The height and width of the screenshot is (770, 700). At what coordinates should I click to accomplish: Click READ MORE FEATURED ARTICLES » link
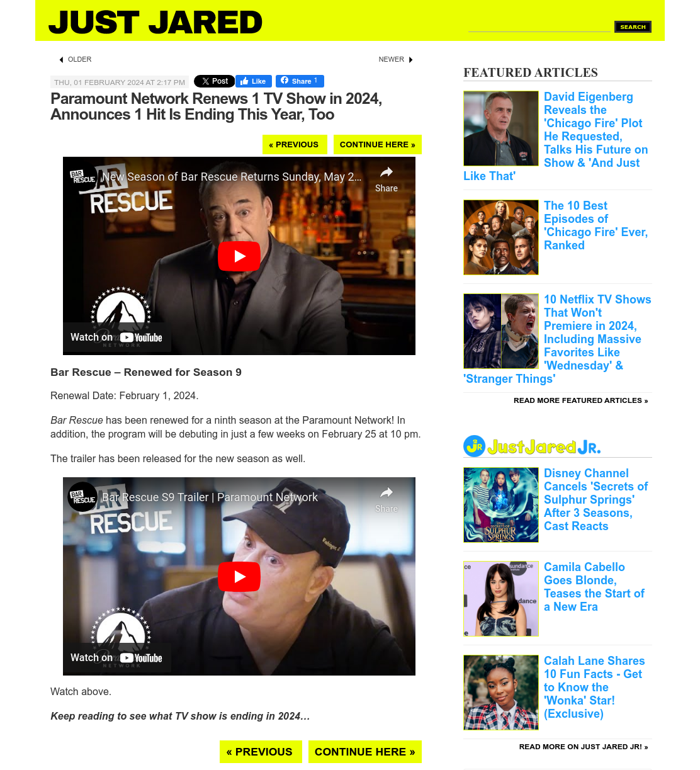[580, 400]
